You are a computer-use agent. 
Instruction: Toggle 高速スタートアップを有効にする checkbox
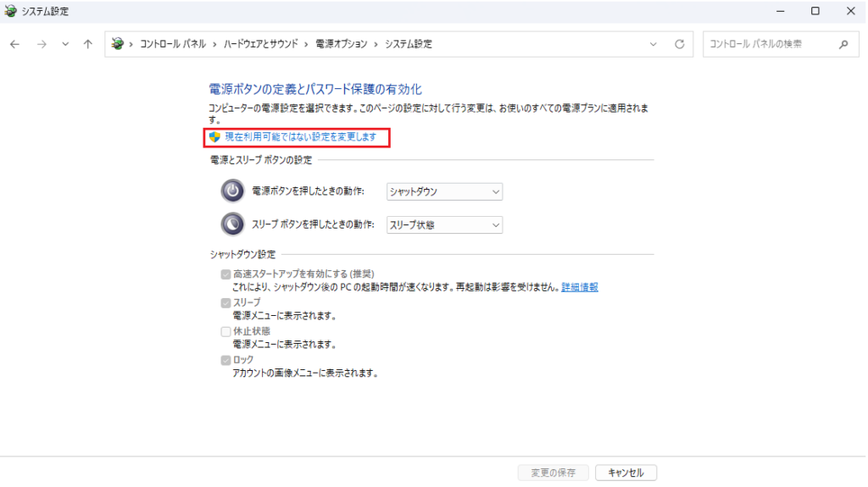(x=225, y=274)
